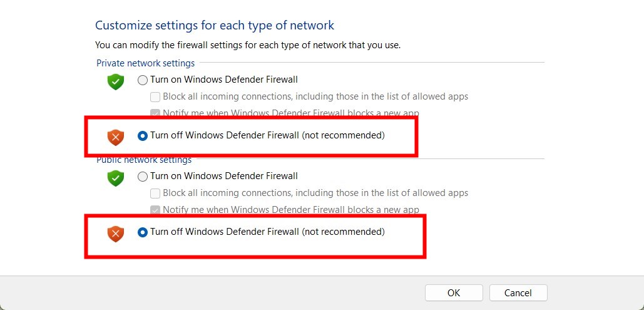Click public 'Turn off Windows Defender Firewall' label text
Viewport: 644px width, 310px height.
pyautogui.click(x=267, y=232)
